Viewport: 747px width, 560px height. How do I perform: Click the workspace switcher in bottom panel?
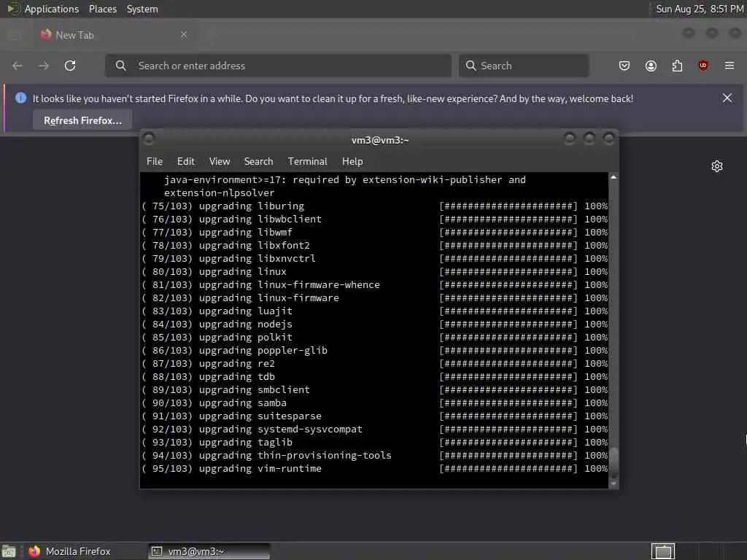[x=663, y=551]
